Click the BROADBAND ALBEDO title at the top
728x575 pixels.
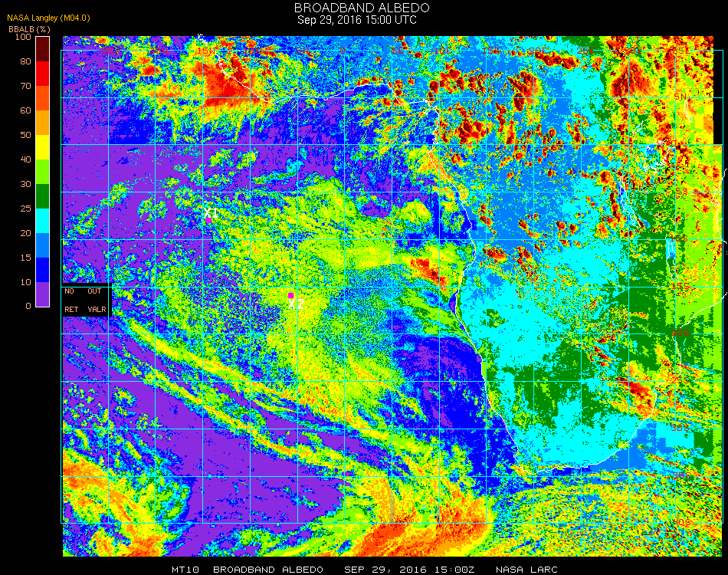click(x=362, y=8)
